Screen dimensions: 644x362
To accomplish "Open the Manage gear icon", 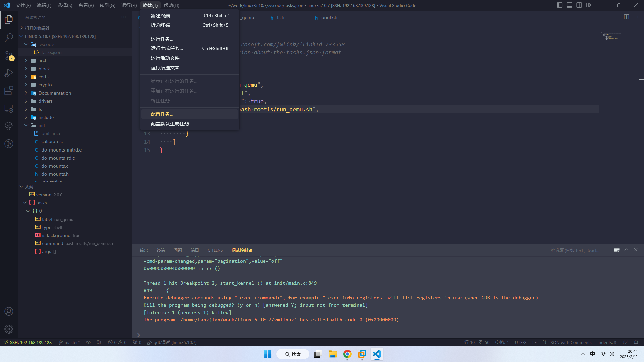I will click(9, 329).
